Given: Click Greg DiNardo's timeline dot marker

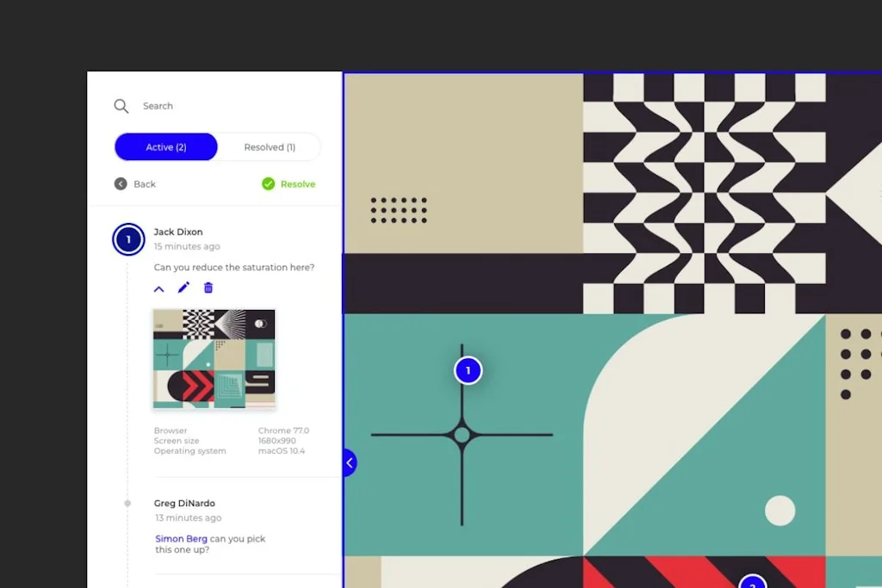Looking at the screenshot, I should [127, 504].
